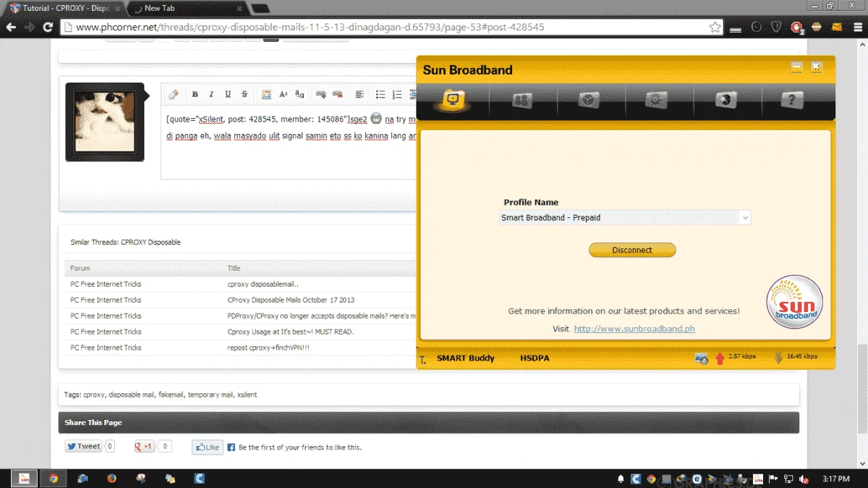Toggle Strikethrough in the post editor

(x=244, y=94)
